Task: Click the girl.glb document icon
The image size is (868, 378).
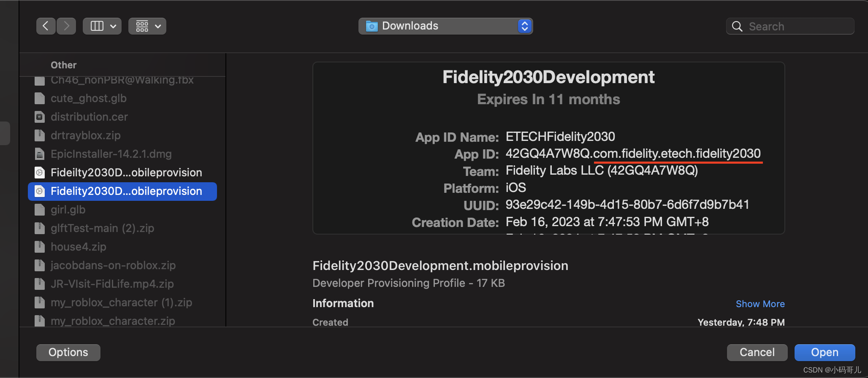Action: 40,210
